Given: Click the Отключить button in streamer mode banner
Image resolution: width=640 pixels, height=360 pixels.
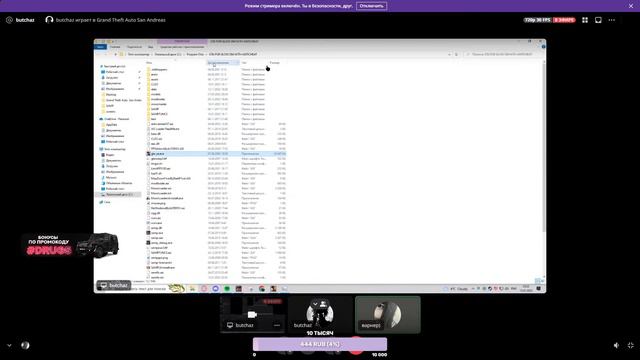Looking at the screenshot, I should tap(371, 6).
